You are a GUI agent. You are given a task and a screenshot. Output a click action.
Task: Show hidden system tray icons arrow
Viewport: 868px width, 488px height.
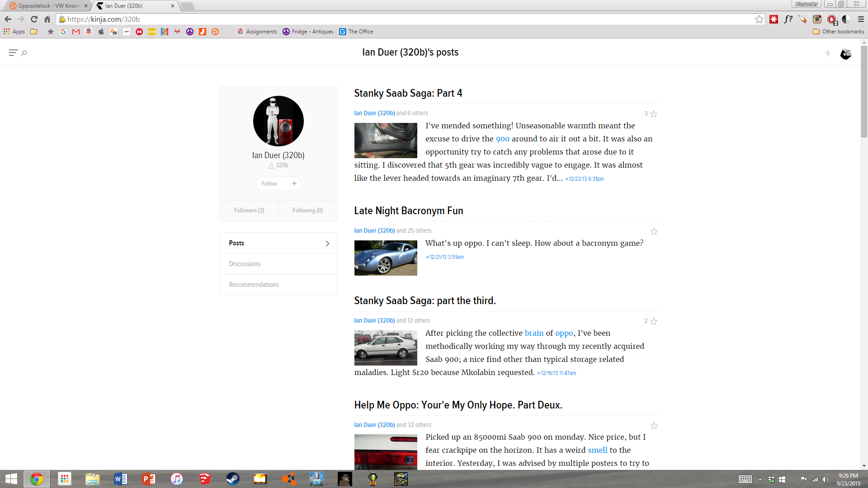760,479
